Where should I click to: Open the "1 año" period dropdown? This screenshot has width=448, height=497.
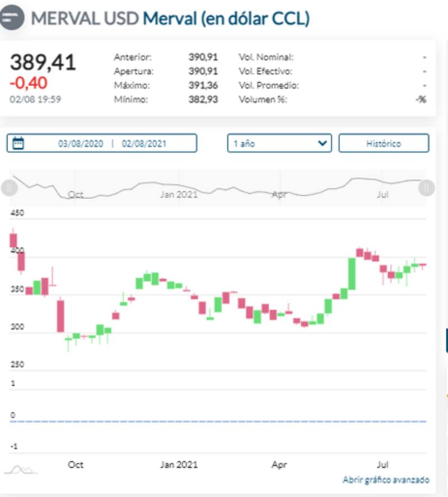pos(279,143)
